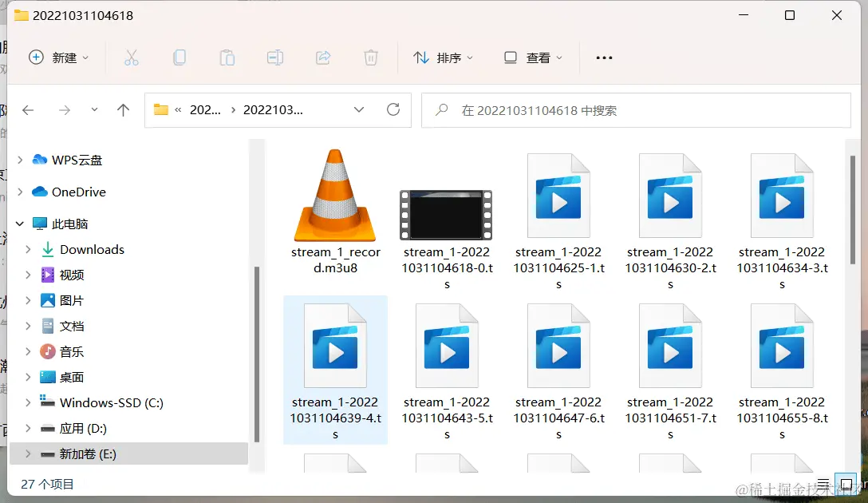Click the Copy icon in toolbar
868x503 pixels.
click(180, 57)
